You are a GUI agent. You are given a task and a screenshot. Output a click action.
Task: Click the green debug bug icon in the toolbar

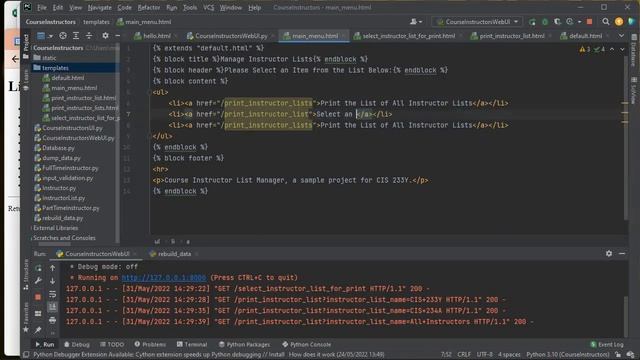coord(544,22)
